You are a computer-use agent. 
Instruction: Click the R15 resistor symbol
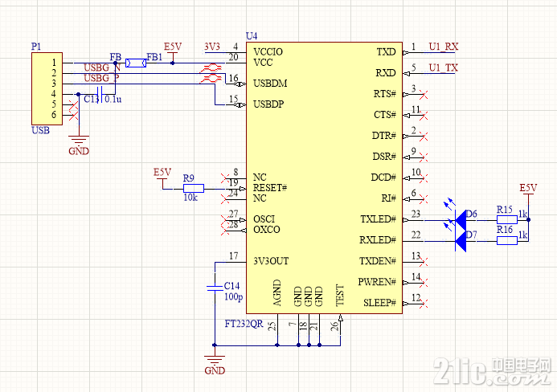(x=507, y=220)
